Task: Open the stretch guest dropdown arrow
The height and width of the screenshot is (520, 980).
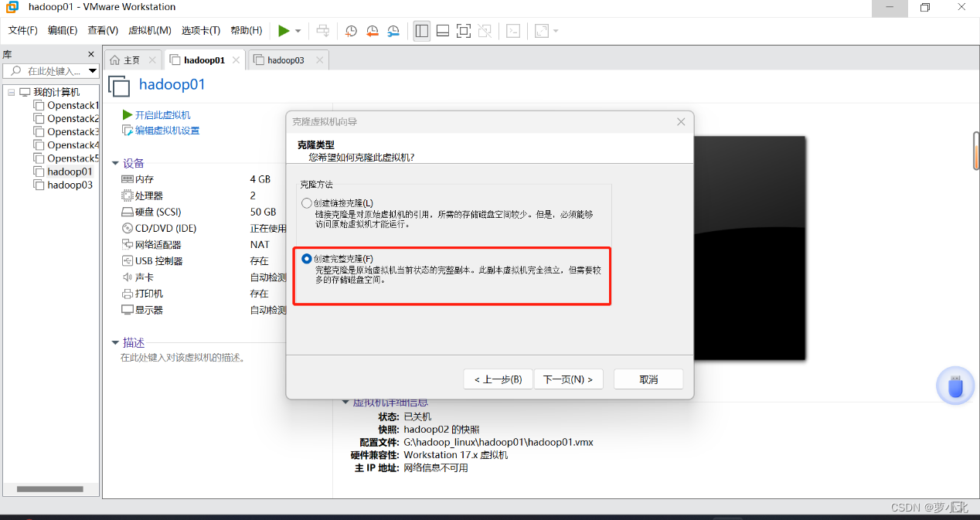Action: click(x=556, y=31)
